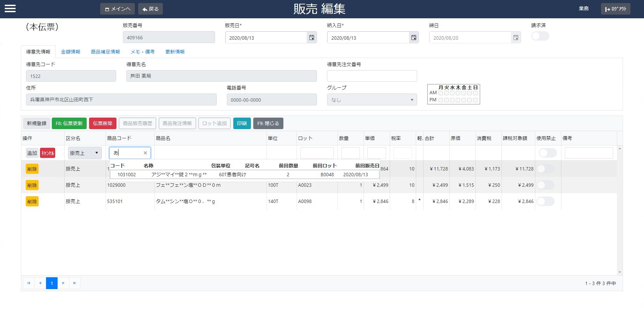Switch to メモ・備考 tab
Image resolution: width=644 pixels, height=324 pixels.
coord(143,52)
